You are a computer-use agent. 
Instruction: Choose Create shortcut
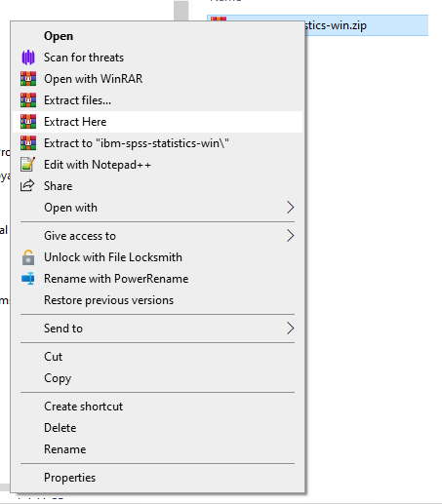click(x=157, y=407)
